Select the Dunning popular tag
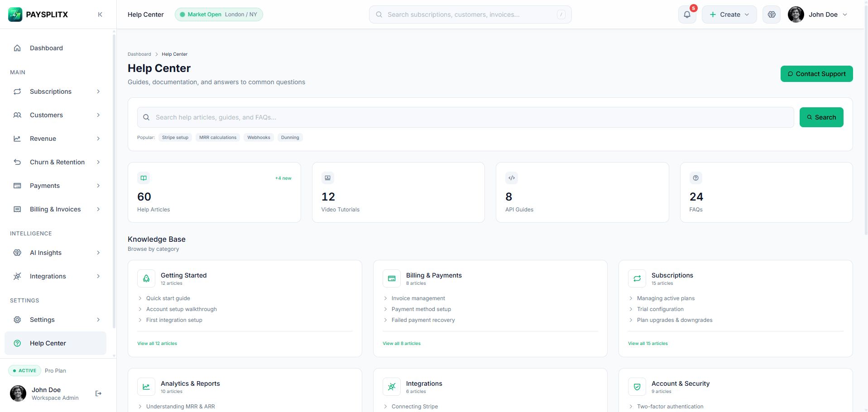 pyautogui.click(x=290, y=137)
